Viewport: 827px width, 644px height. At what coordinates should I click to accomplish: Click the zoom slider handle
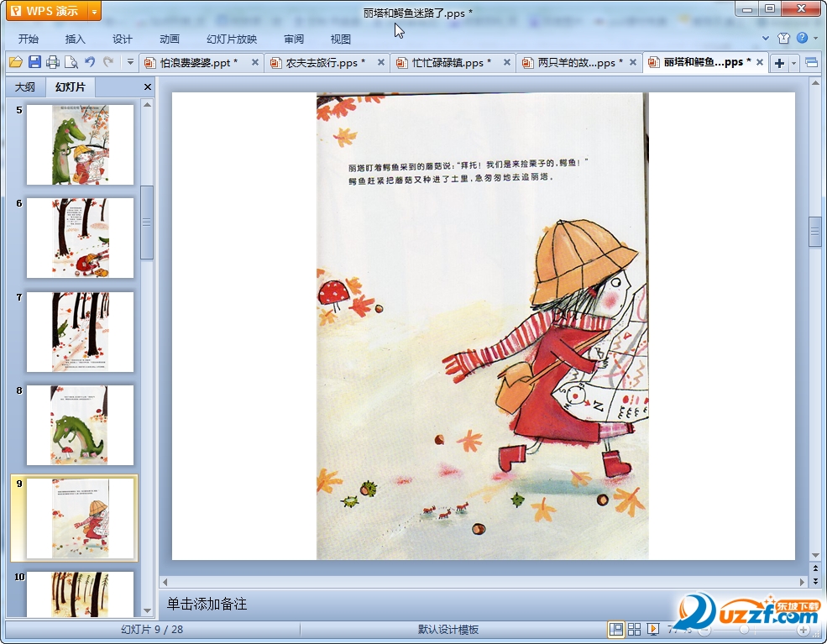pos(744,630)
